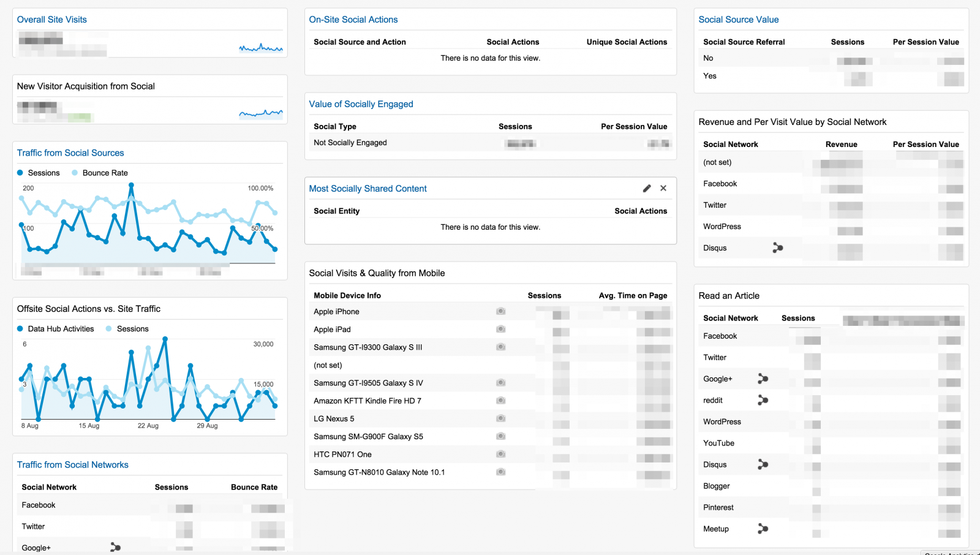Click the camera icon for Samsung GT-I9300 Galaxy S III

[501, 347]
